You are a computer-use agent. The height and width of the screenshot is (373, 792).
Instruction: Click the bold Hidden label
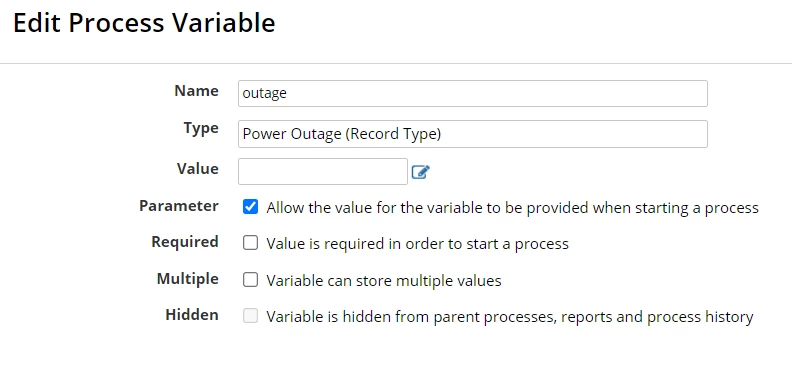(192, 315)
